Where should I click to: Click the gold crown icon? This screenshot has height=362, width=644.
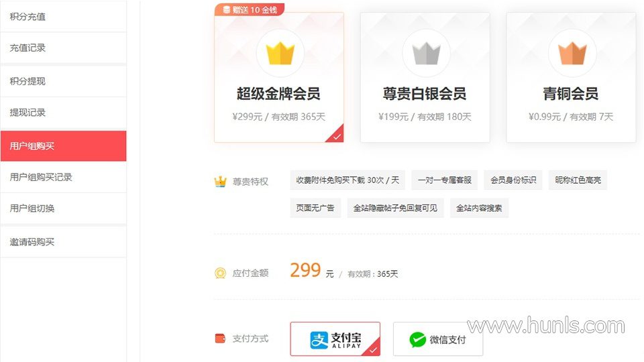coord(280,54)
